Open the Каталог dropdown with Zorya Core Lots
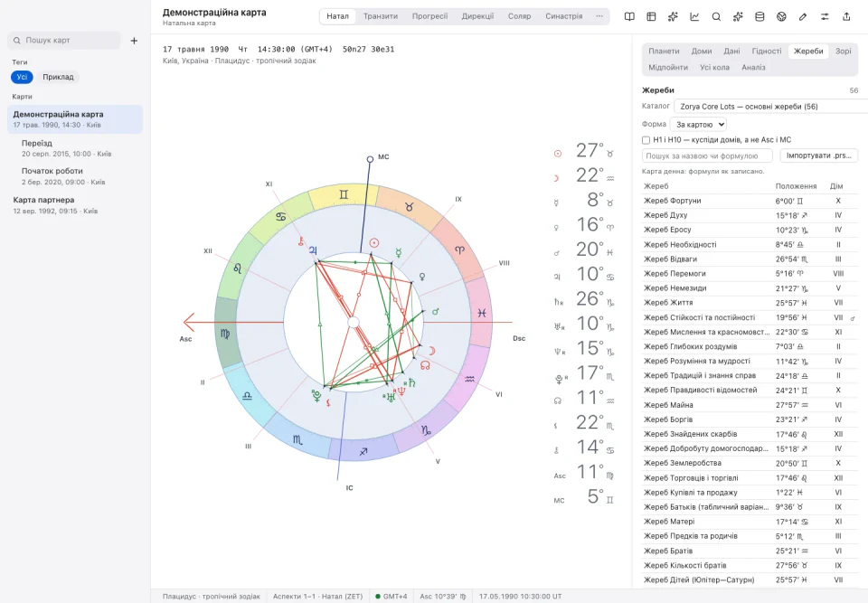868x603 pixels. (x=770, y=107)
